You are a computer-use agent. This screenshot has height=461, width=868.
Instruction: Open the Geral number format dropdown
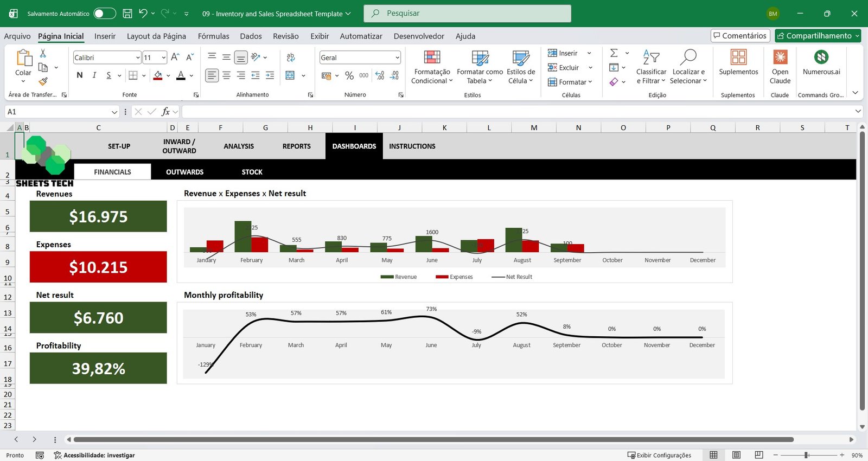(x=397, y=57)
